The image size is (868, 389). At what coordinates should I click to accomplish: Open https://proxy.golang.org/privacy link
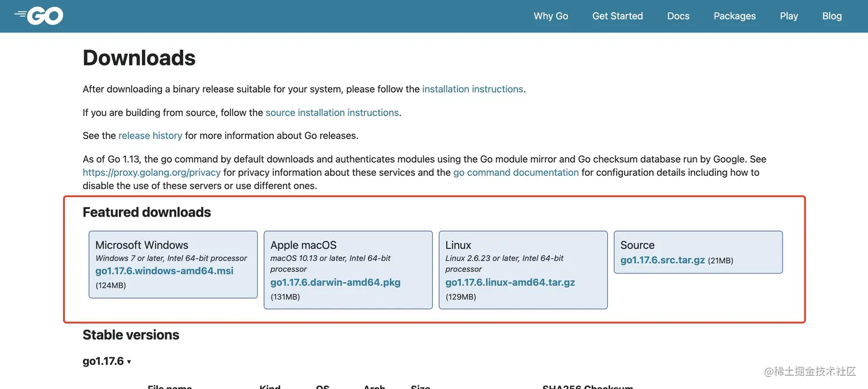point(152,172)
